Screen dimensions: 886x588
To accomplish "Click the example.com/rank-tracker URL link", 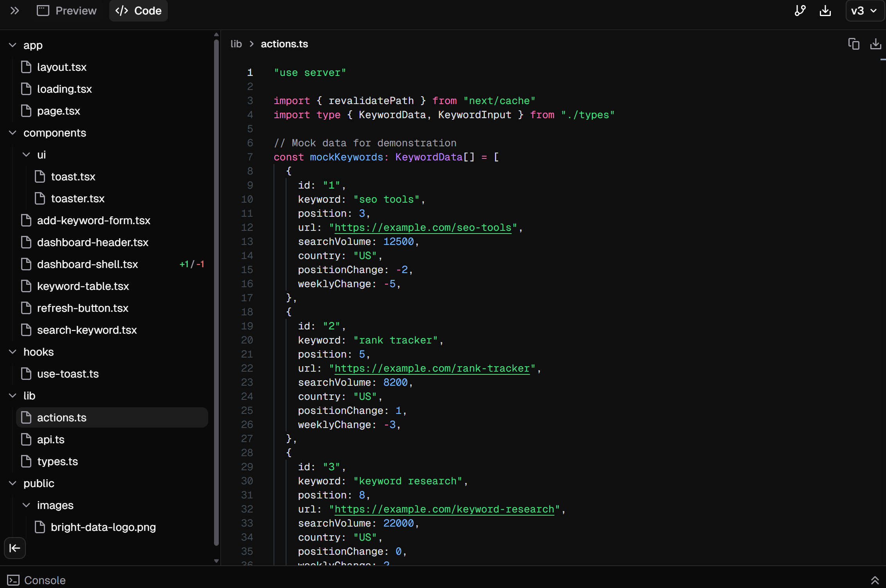I will pyautogui.click(x=432, y=368).
